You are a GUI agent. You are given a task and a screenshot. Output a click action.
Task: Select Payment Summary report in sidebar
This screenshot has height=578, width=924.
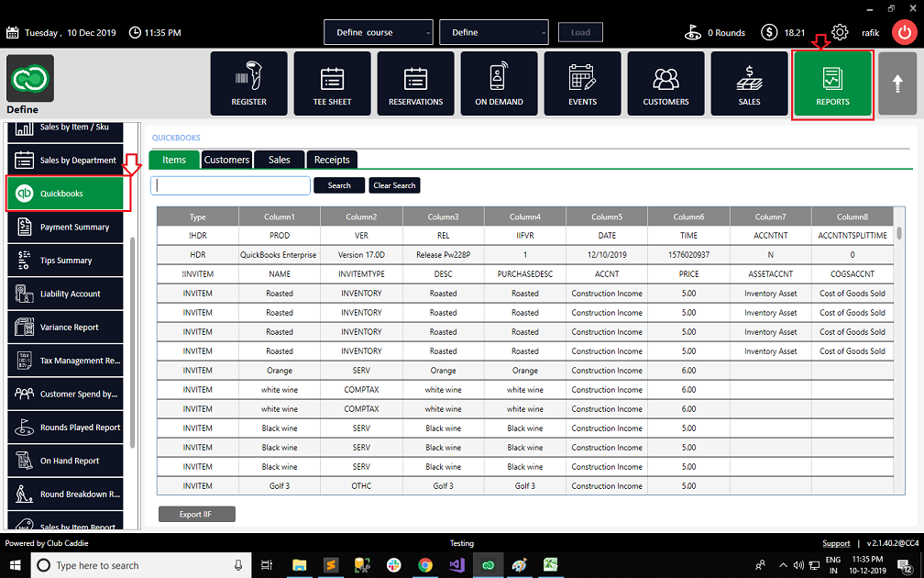coord(65,227)
